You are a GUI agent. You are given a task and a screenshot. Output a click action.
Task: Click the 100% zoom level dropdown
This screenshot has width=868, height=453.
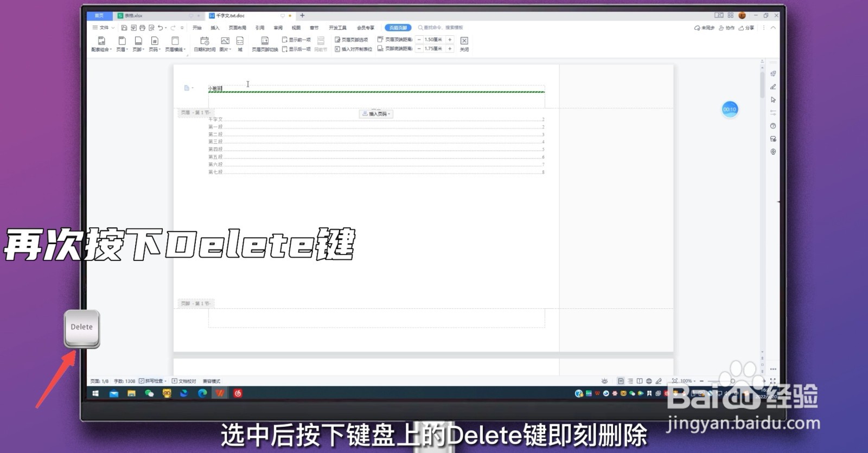point(687,381)
